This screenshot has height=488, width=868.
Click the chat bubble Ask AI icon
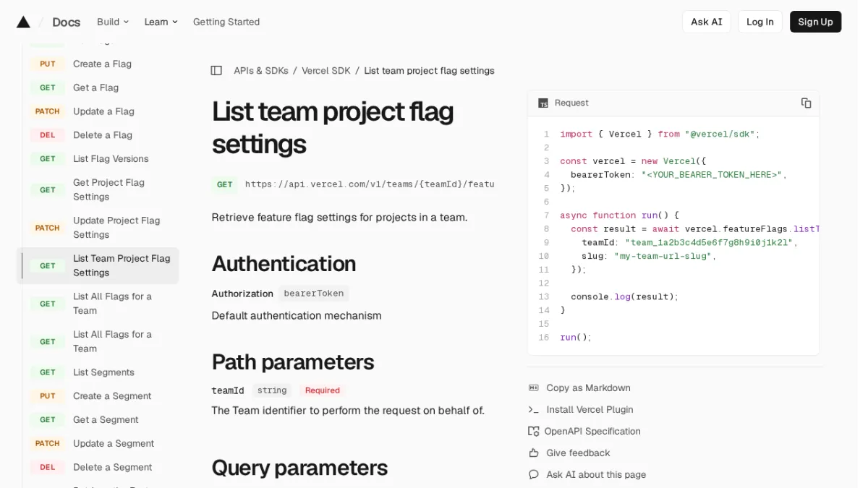pyautogui.click(x=534, y=474)
